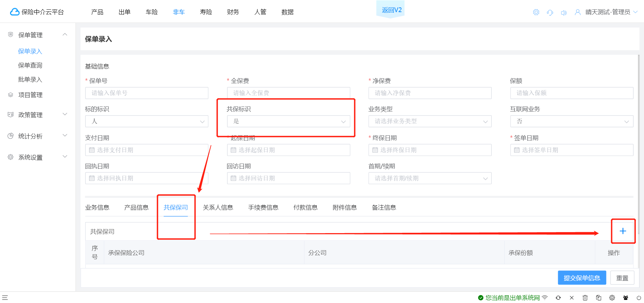Switch to the 业务信息 tab
644x303 pixels.
97,208
